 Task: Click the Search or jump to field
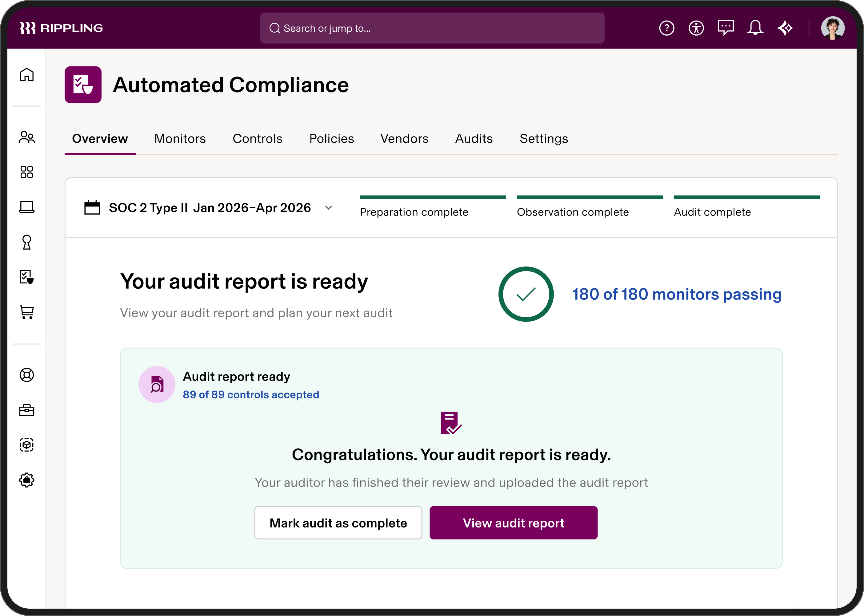tap(432, 28)
